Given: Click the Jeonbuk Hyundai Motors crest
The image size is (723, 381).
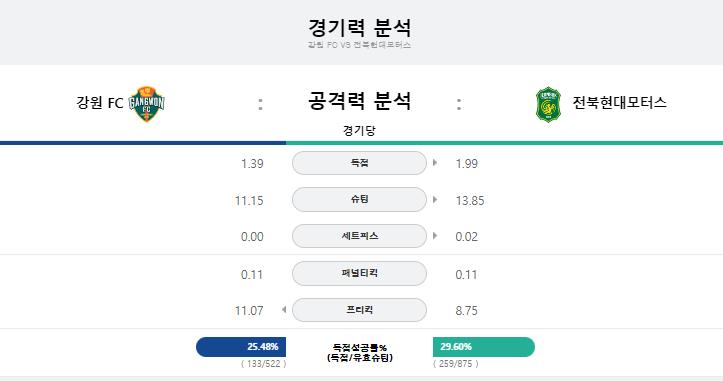Looking at the screenshot, I should click(x=548, y=104).
